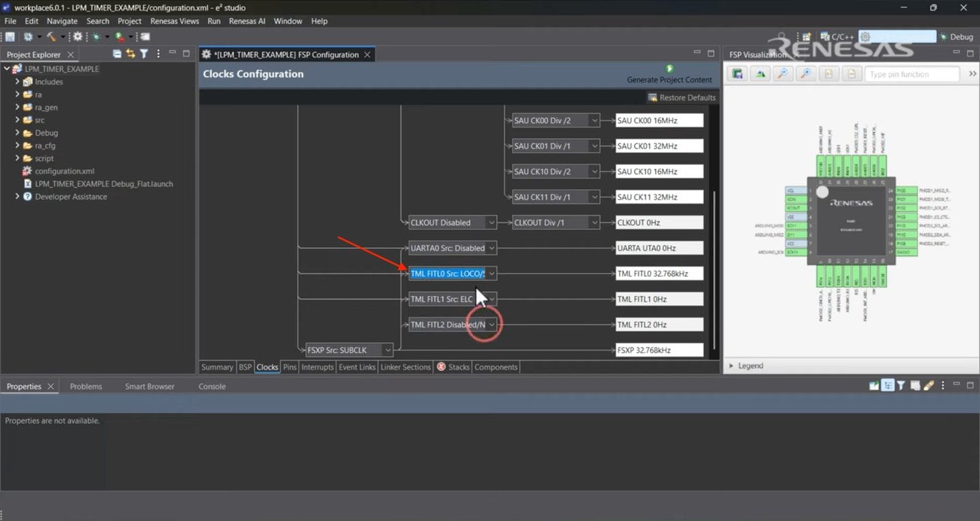Click Collapse All icon in Project Explorer

[118, 54]
